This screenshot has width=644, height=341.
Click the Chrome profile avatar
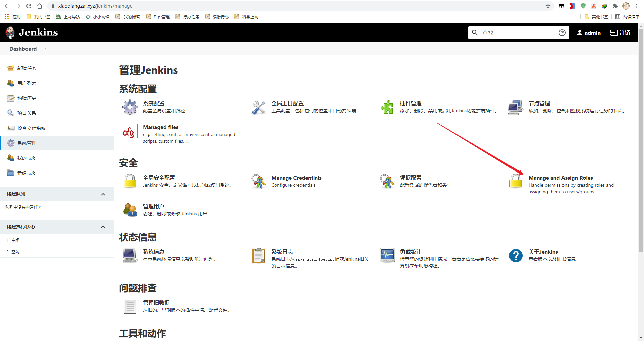coord(626,6)
